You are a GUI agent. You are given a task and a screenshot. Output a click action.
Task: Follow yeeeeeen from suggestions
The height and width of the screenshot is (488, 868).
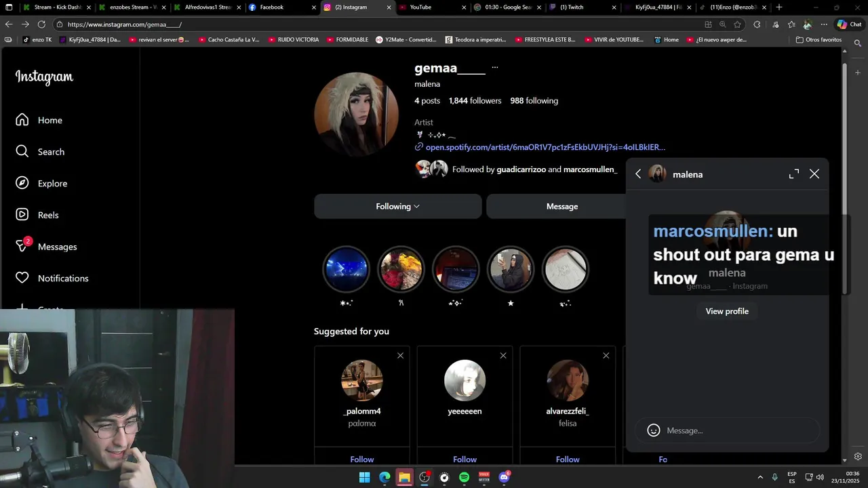[465, 460]
